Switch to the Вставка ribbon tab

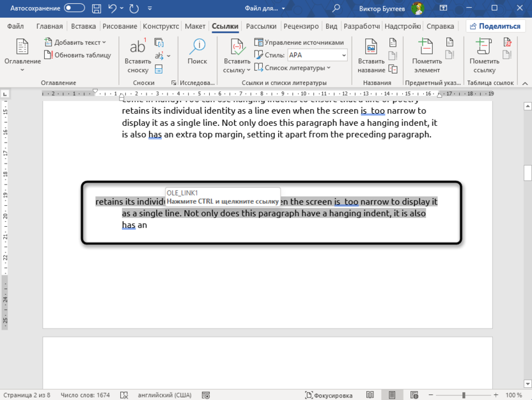[83, 26]
